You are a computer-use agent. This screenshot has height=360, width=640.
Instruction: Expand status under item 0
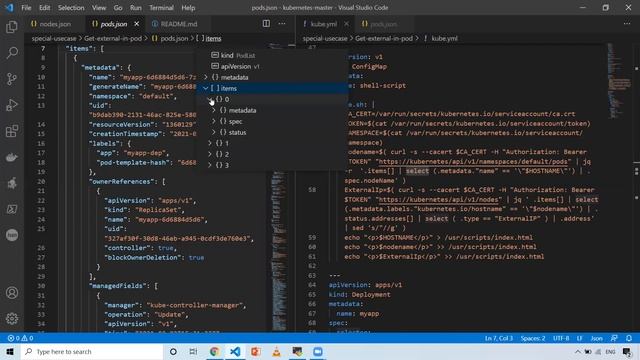click(214, 132)
